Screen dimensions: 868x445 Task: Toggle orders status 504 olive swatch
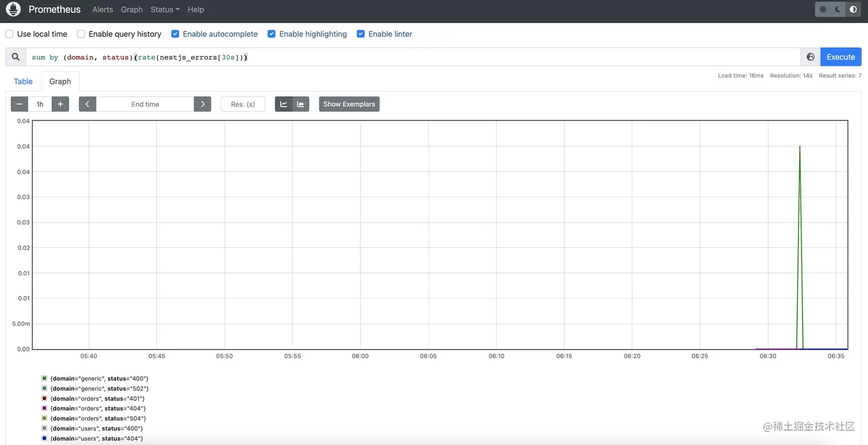[x=44, y=419]
